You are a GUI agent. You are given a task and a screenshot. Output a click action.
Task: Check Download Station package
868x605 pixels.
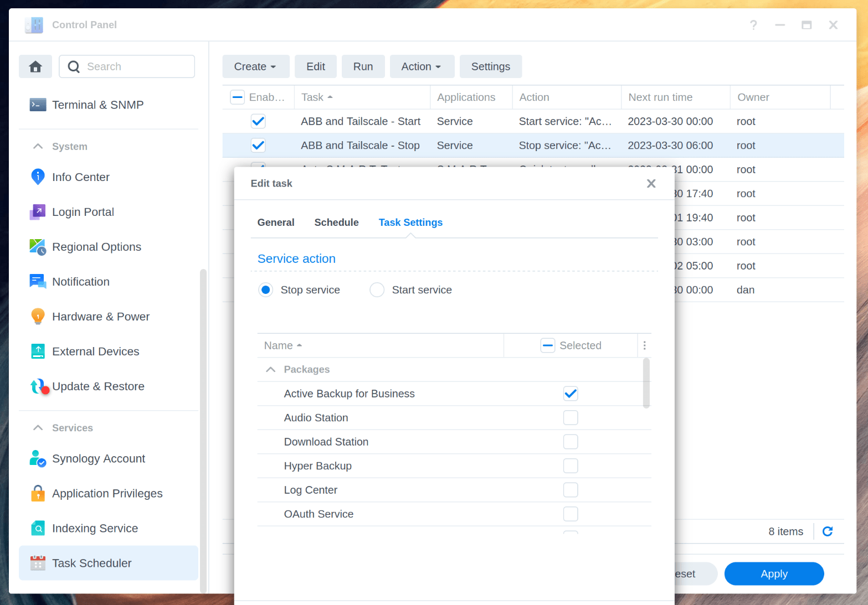point(571,442)
